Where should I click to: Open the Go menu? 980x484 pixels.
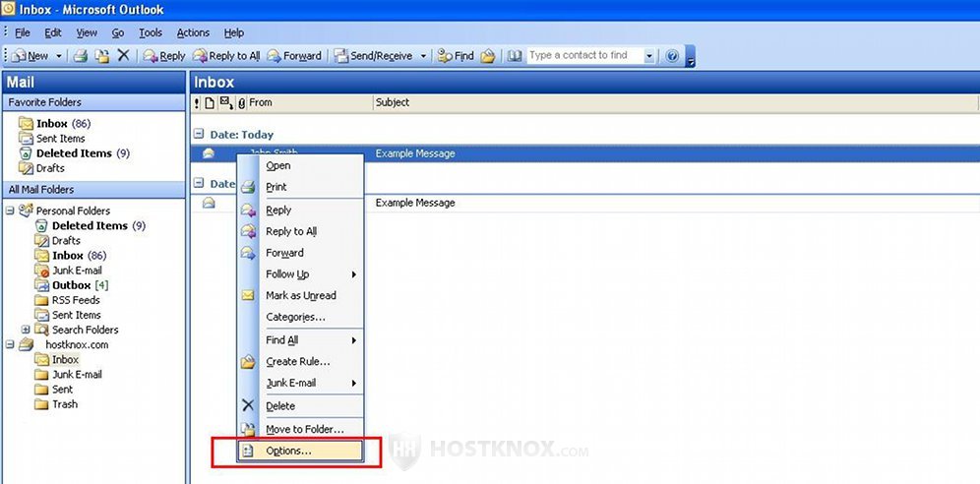tap(118, 33)
